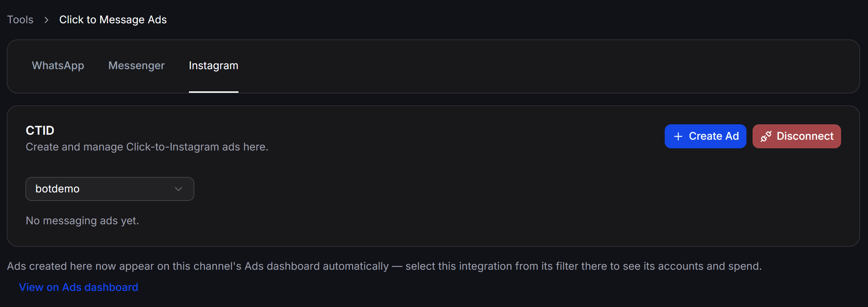868x307 pixels.
Task: Disconnect the Instagram integration
Action: [796, 136]
